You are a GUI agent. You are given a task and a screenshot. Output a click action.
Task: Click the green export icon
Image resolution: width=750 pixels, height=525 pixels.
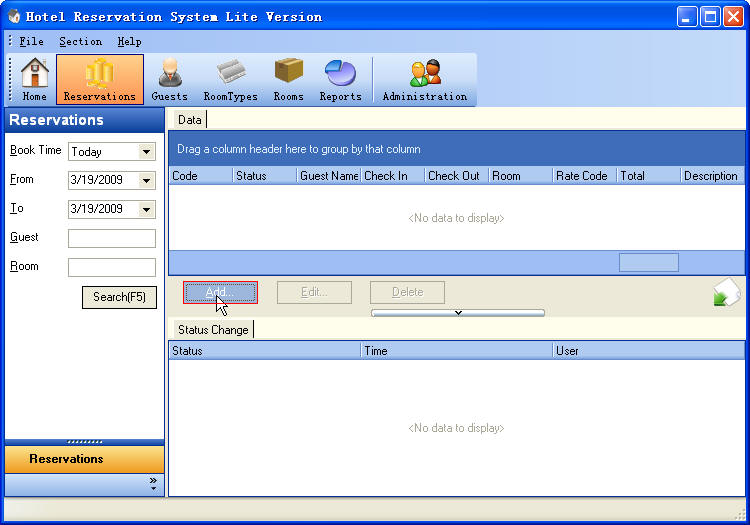[x=726, y=293]
